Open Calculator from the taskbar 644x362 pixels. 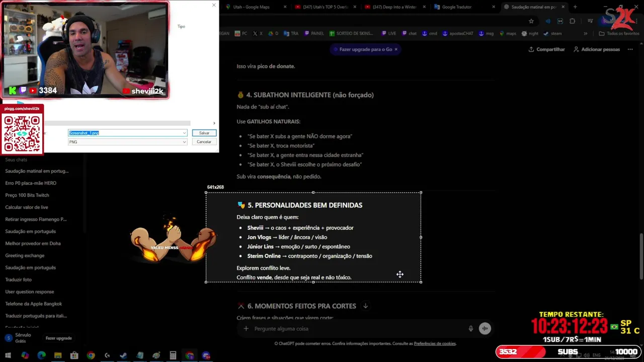[x=173, y=355]
